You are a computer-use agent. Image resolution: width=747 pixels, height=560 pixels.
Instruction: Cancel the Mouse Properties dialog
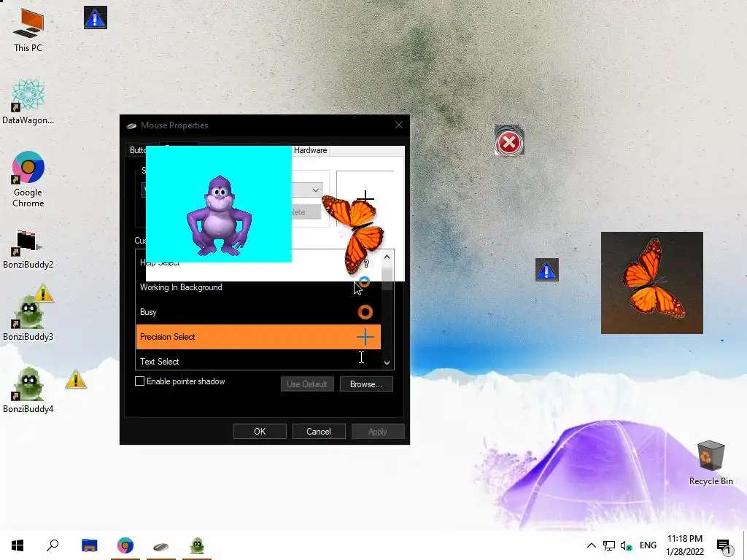pos(318,432)
